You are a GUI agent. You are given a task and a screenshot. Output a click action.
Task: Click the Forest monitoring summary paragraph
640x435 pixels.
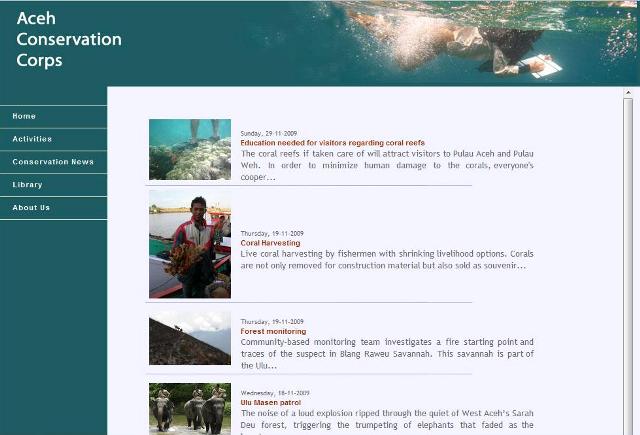click(387, 354)
